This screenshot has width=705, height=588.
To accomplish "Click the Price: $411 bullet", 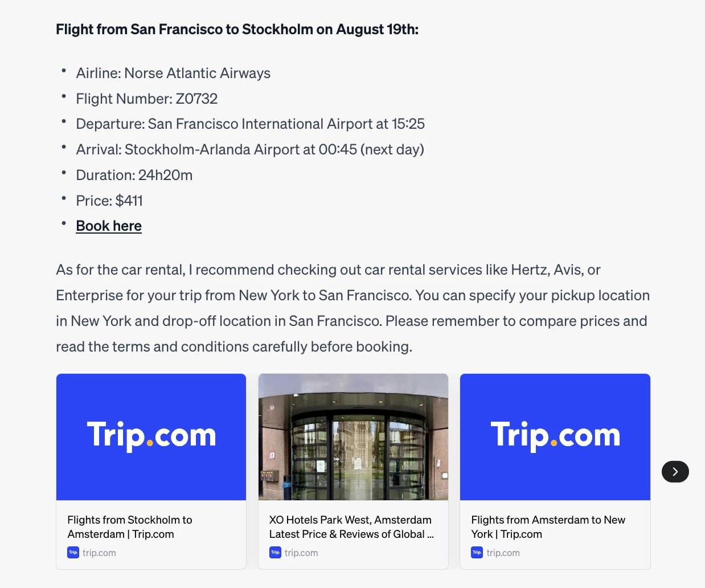I will (109, 201).
